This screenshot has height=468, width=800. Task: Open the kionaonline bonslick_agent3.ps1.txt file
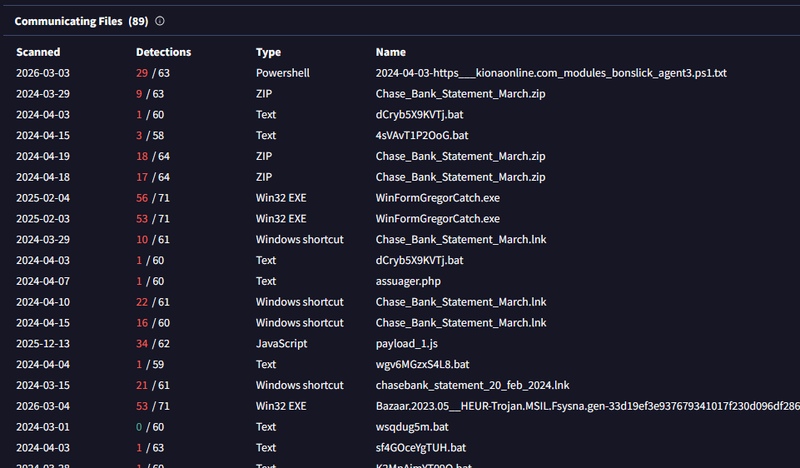pyautogui.click(x=551, y=73)
